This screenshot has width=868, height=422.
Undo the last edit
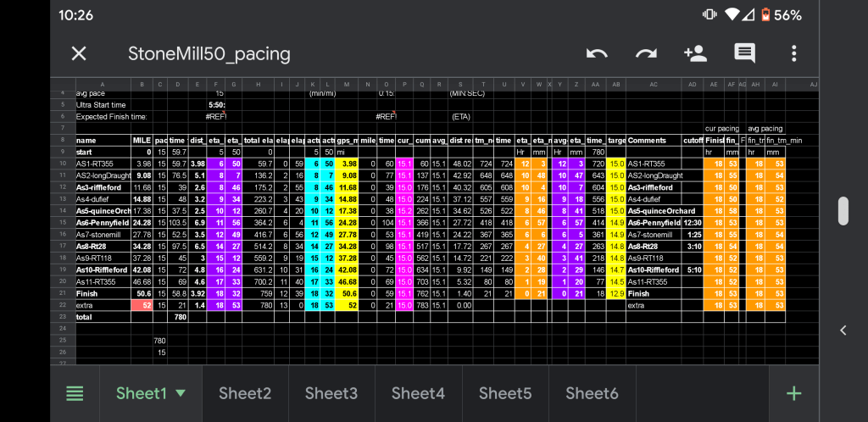coord(597,53)
